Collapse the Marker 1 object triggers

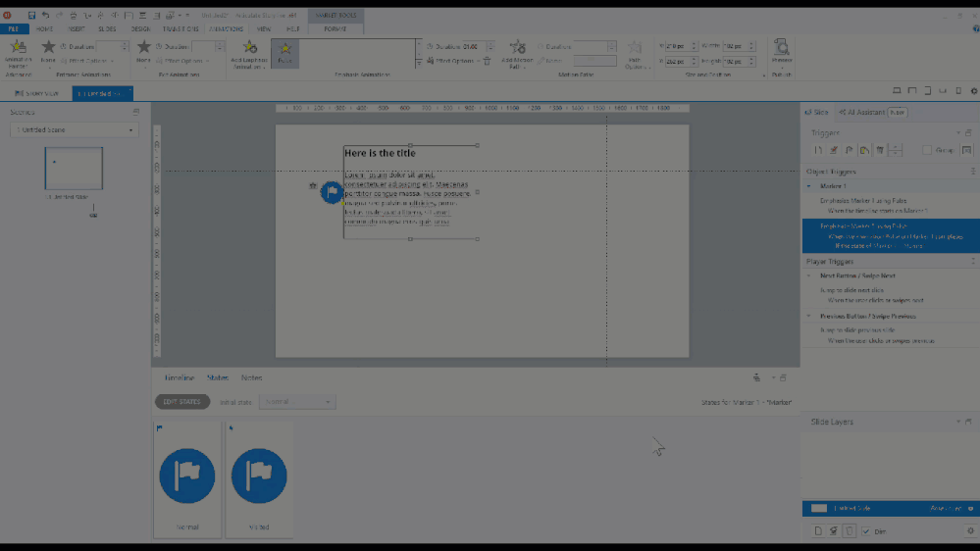click(x=808, y=186)
